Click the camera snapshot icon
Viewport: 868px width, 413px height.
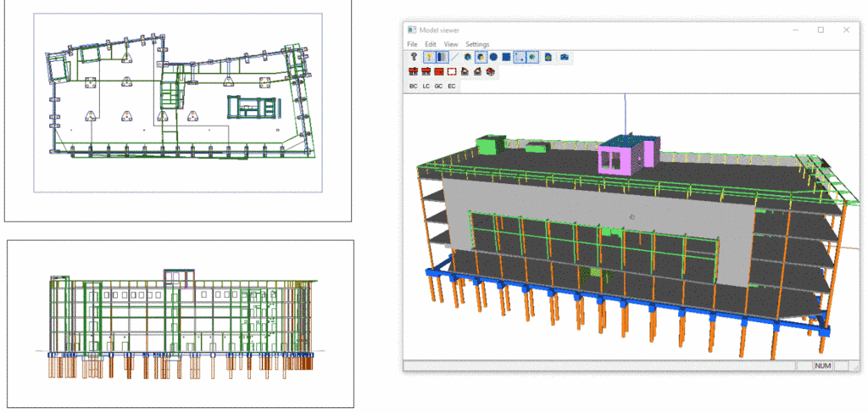tap(564, 57)
